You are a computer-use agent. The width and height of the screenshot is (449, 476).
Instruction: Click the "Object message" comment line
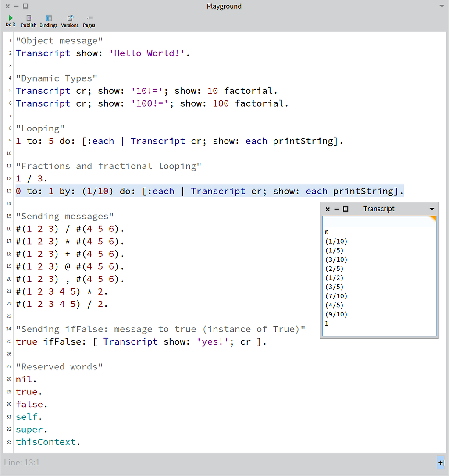point(60,41)
